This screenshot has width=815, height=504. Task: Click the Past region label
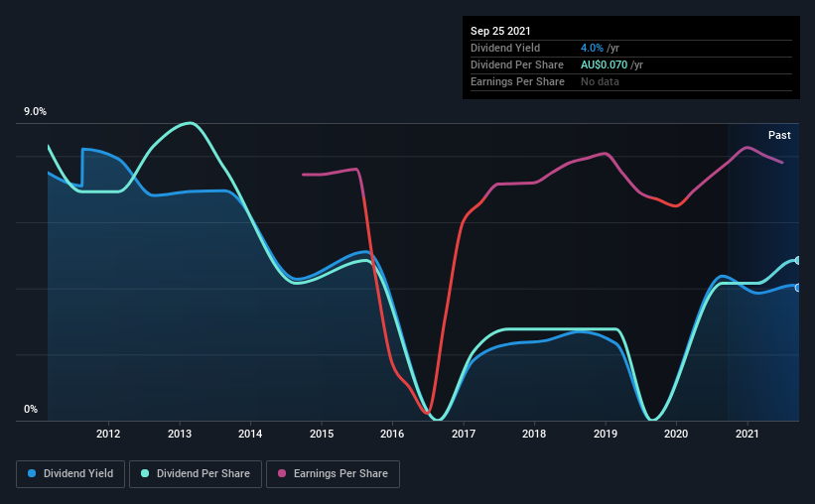[779, 135]
